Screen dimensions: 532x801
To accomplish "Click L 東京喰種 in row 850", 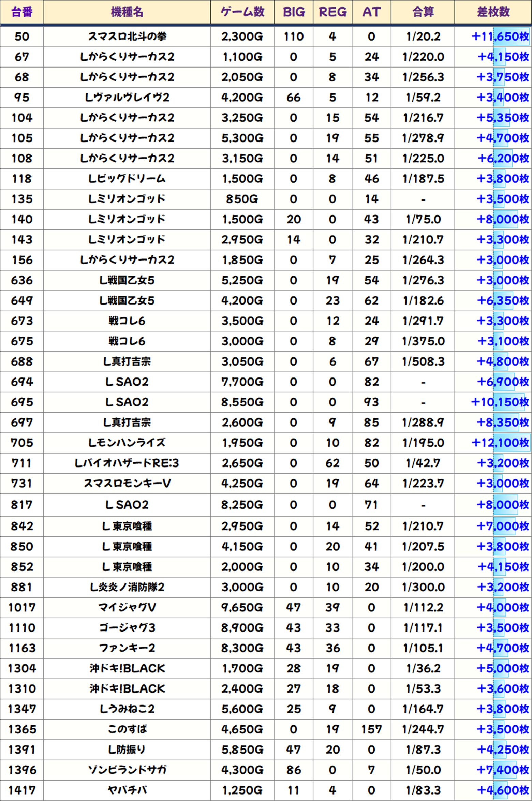I will [x=127, y=546].
